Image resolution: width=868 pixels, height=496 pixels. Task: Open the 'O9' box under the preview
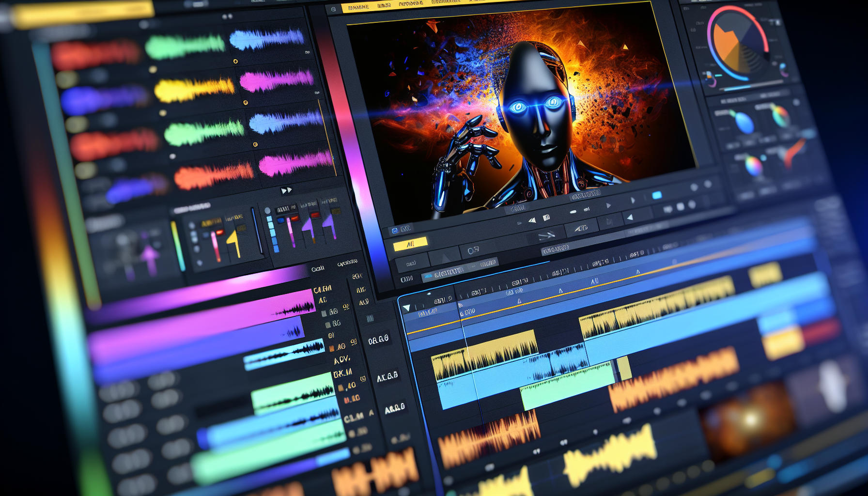[473, 250]
